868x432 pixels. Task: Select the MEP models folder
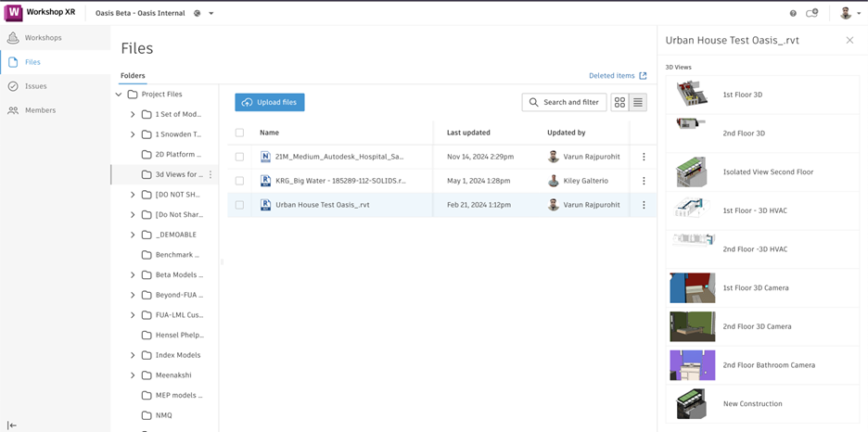tap(172, 395)
